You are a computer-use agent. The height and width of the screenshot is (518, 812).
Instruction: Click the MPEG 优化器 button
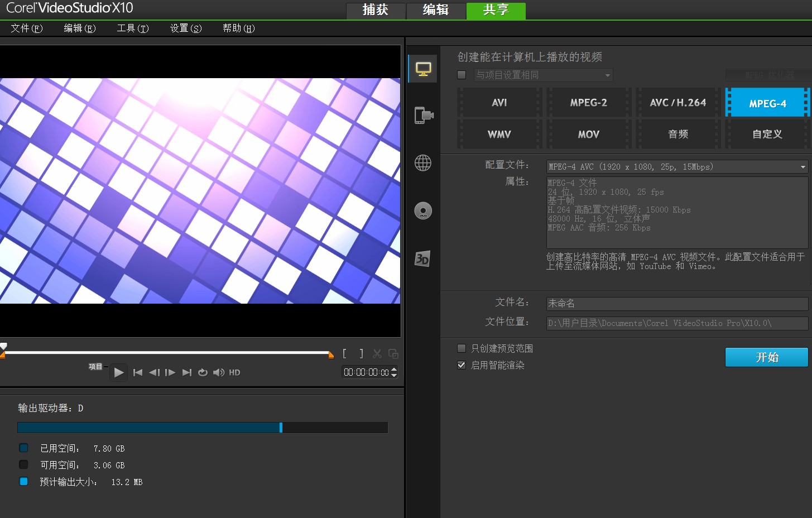click(x=767, y=75)
